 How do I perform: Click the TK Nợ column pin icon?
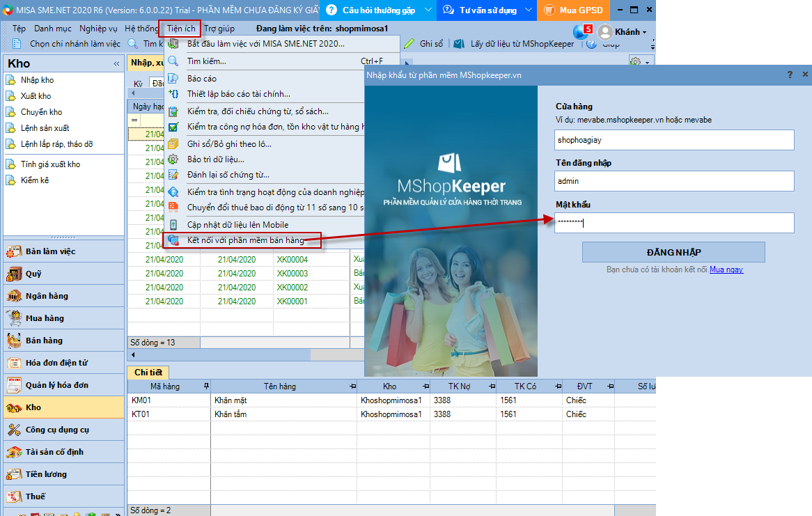[492, 386]
